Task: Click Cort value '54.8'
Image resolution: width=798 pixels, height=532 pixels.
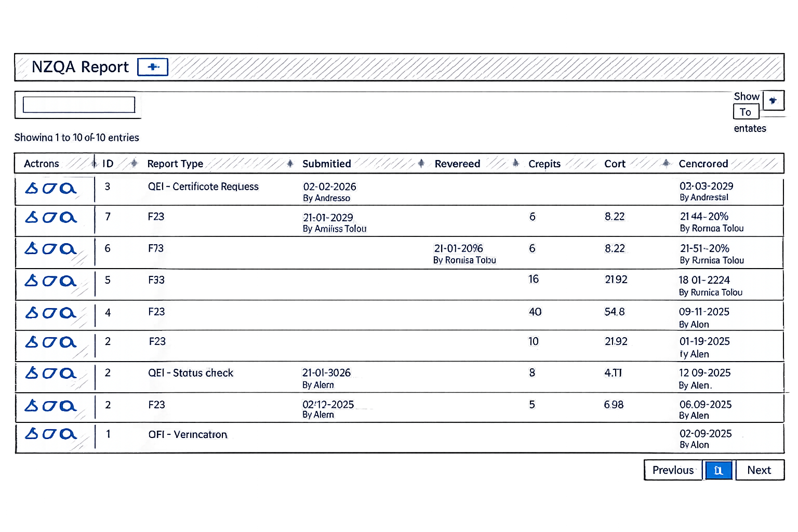Action: point(614,312)
